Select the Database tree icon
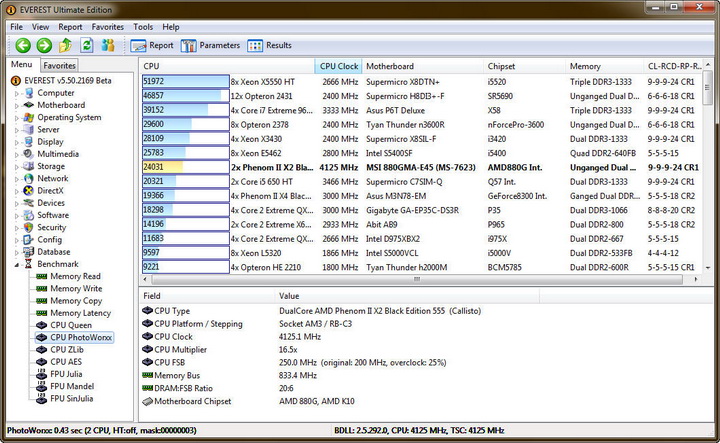The height and width of the screenshot is (443, 720). click(x=29, y=252)
